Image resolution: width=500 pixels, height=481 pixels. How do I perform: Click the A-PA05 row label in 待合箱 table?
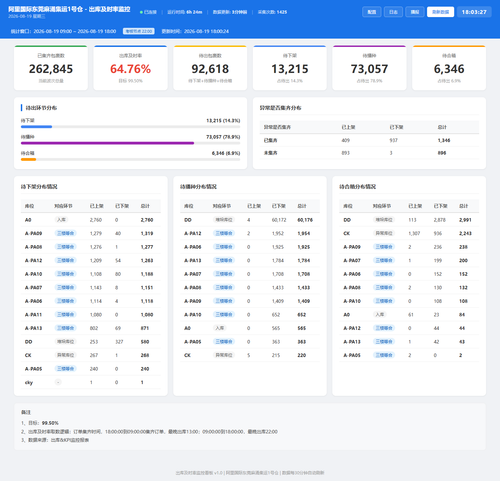(352, 355)
